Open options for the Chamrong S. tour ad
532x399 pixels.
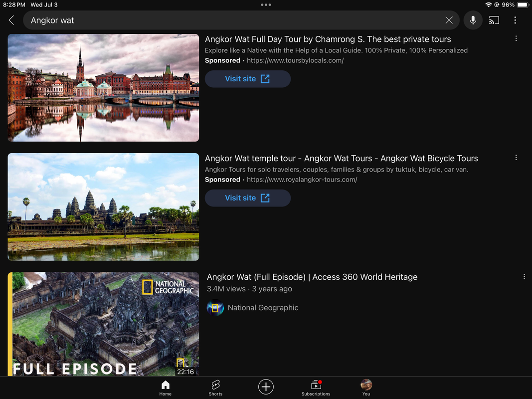516,39
